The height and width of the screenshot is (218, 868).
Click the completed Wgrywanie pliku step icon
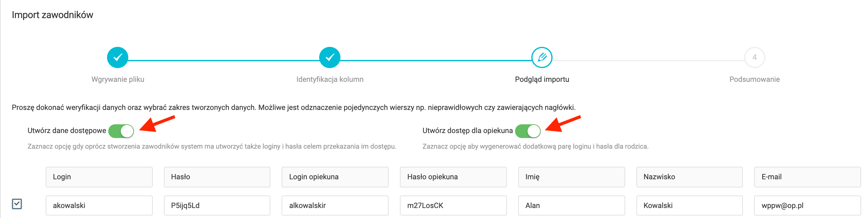coord(118,57)
